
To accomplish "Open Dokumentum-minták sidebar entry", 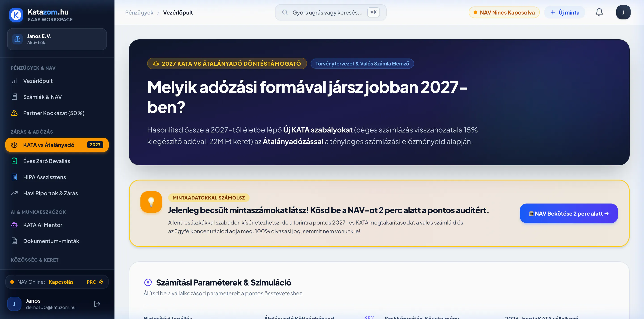I will [57, 241].
